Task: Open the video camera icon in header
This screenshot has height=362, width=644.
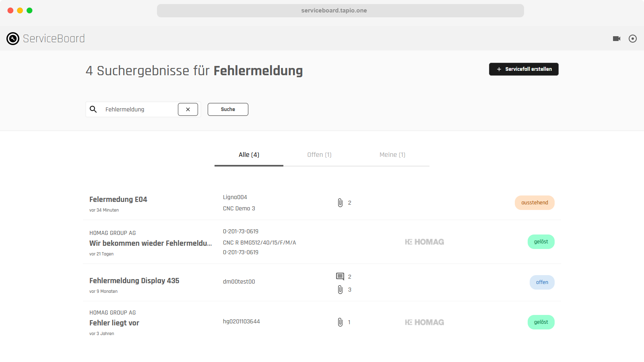Action: [x=616, y=39]
